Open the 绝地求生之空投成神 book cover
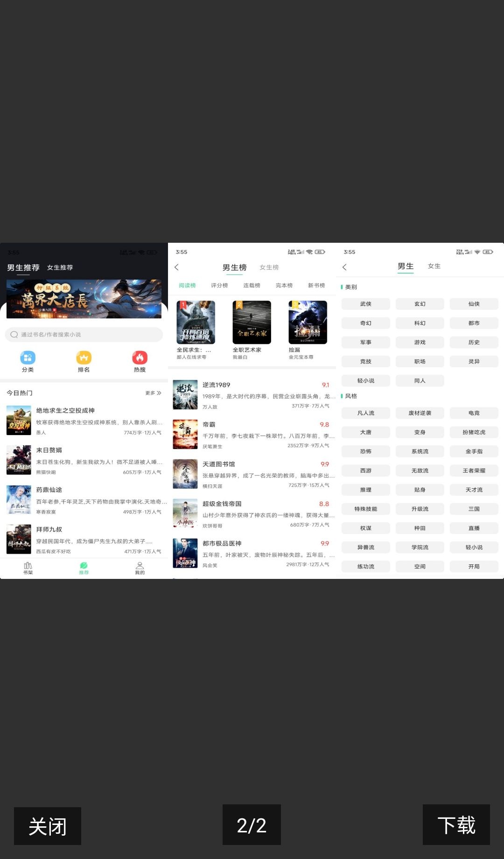Image resolution: width=504 pixels, height=859 pixels. [19, 420]
